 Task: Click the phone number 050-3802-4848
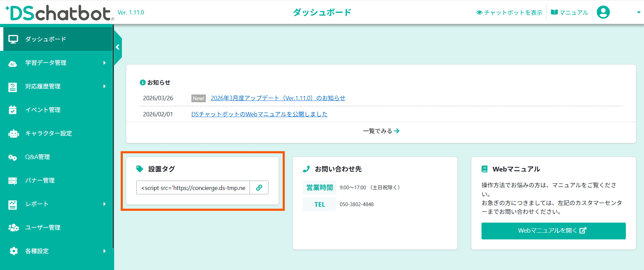pos(357,204)
